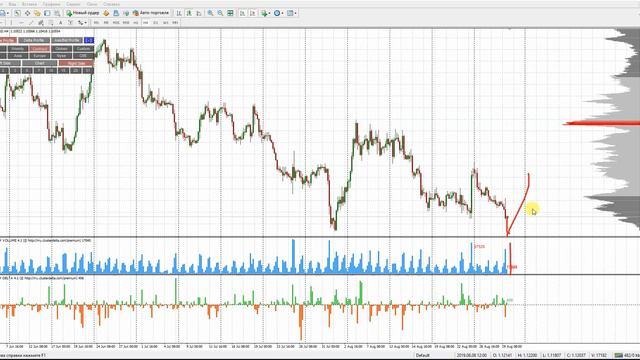Open the Вид menu

(x=12, y=4)
